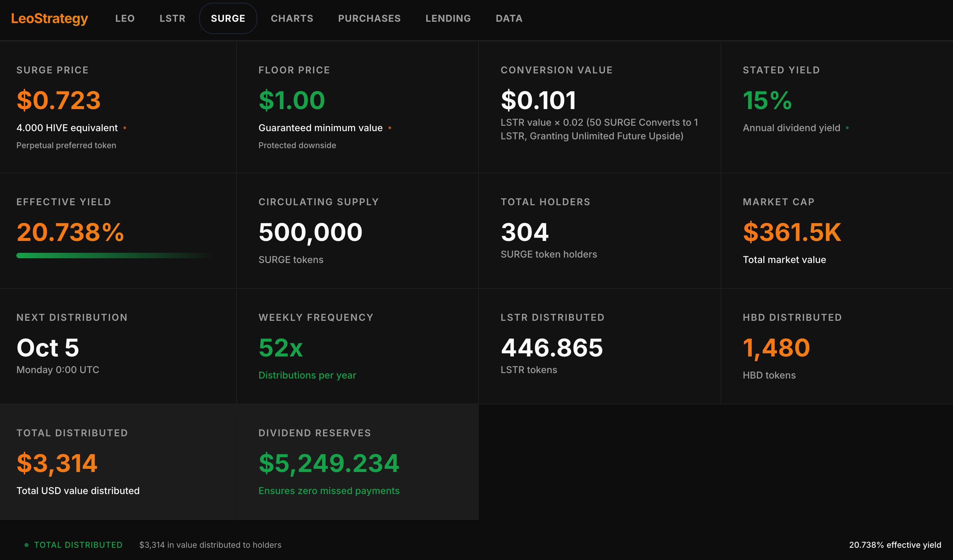Click the LeoStrategy logo
The width and height of the screenshot is (953, 560).
click(49, 18)
